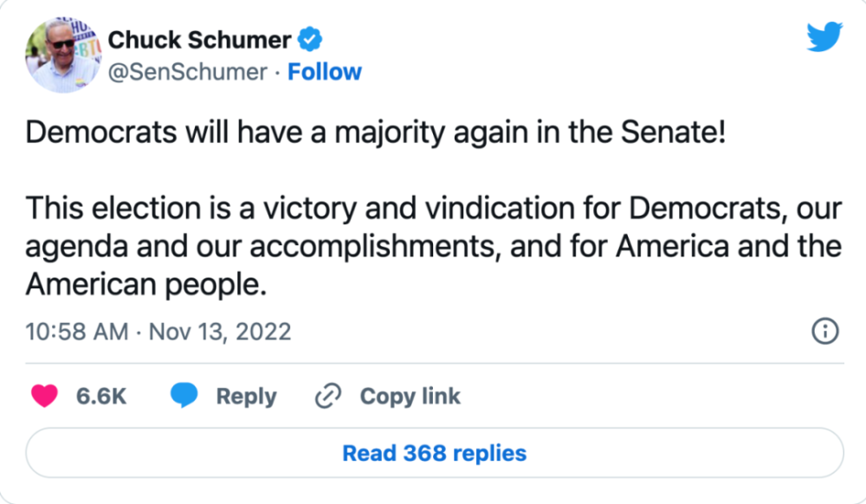This screenshot has width=866, height=504.
Task: Open the Chuck Schumer display name
Action: (199, 40)
